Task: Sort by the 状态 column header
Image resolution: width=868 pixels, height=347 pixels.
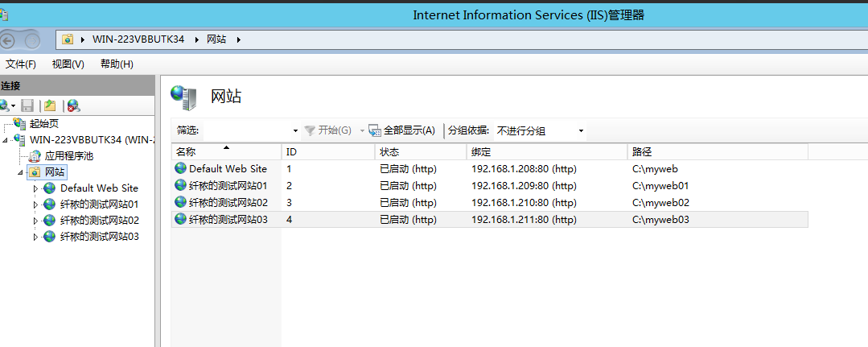Action: [421, 151]
